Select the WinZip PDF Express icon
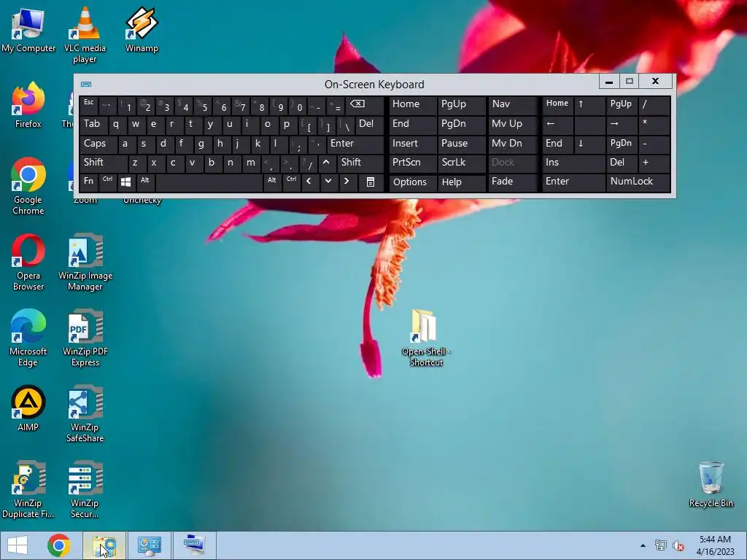Image resolution: width=747 pixels, height=560 pixels. click(85, 338)
